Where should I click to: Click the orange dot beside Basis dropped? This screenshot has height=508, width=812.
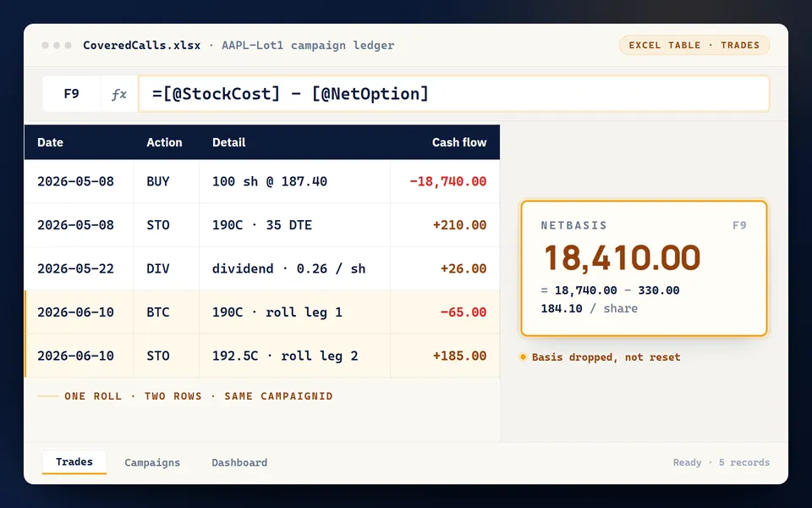tap(523, 357)
